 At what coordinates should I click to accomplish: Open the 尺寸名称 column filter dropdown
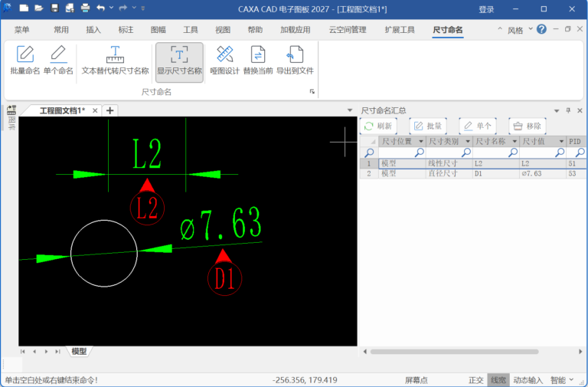click(514, 142)
